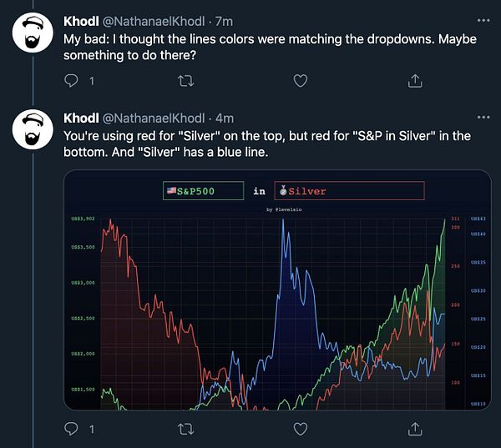
Task: Open more options on first tweet
Action: click(x=483, y=20)
